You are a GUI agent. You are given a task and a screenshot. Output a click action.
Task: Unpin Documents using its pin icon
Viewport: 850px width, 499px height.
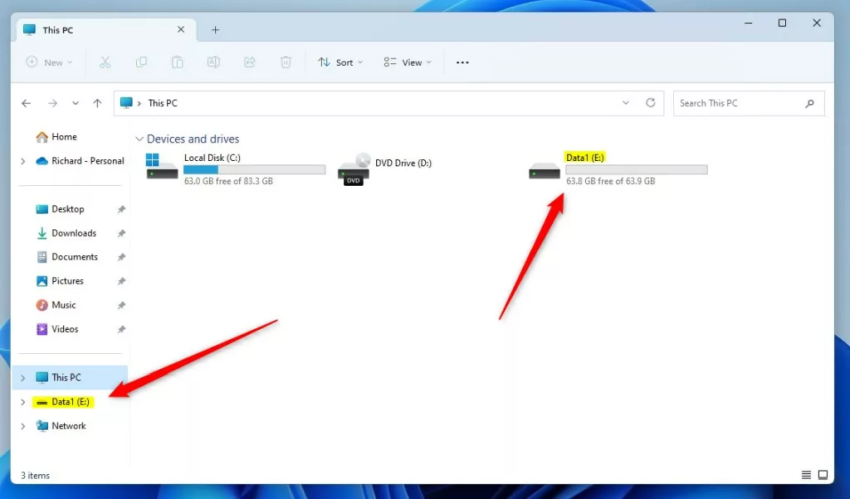click(x=121, y=257)
